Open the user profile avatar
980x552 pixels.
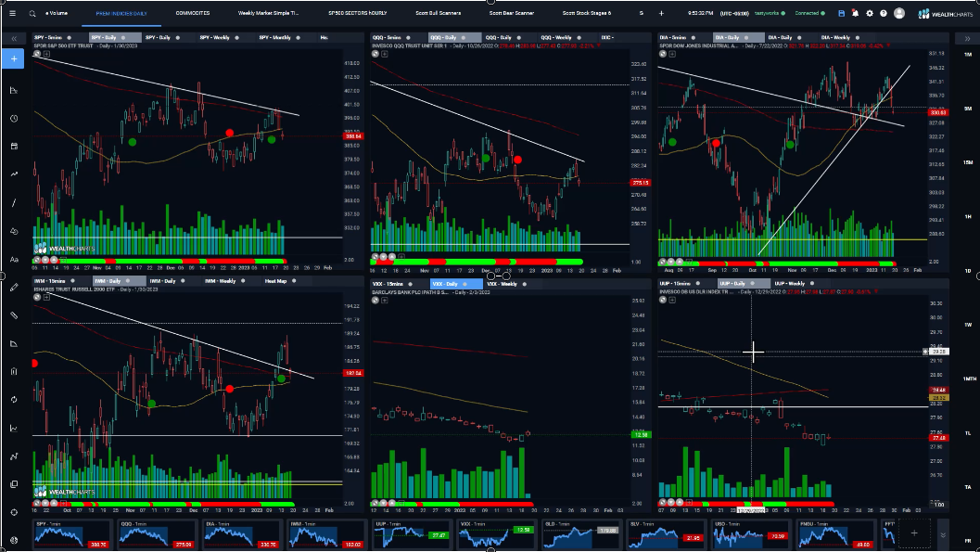click(898, 13)
